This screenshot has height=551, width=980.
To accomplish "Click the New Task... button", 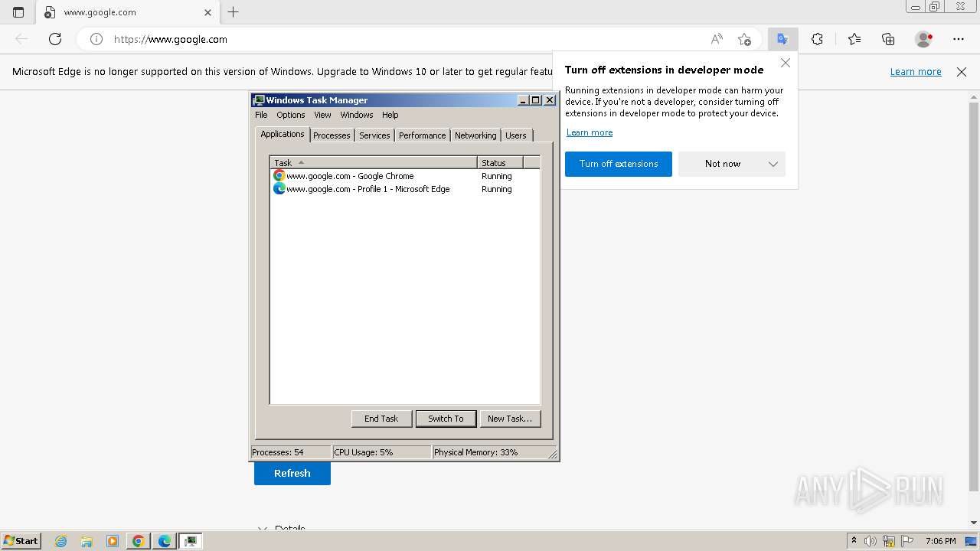I will 510,419.
